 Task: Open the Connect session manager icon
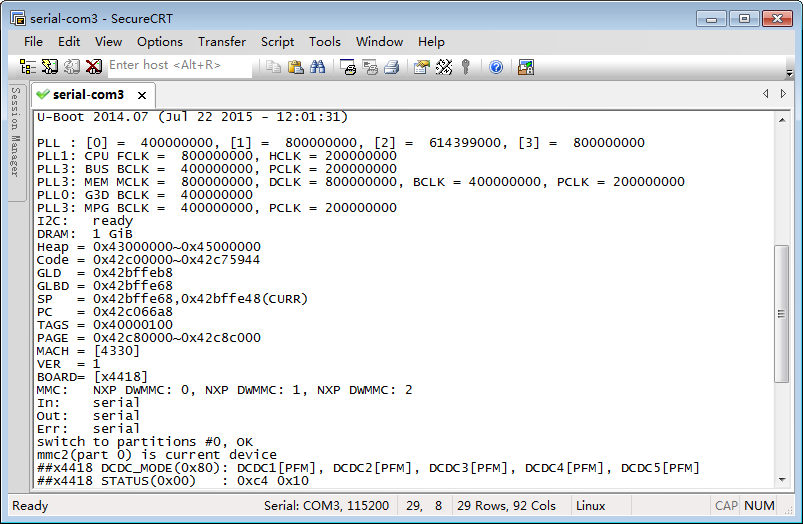point(28,67)
